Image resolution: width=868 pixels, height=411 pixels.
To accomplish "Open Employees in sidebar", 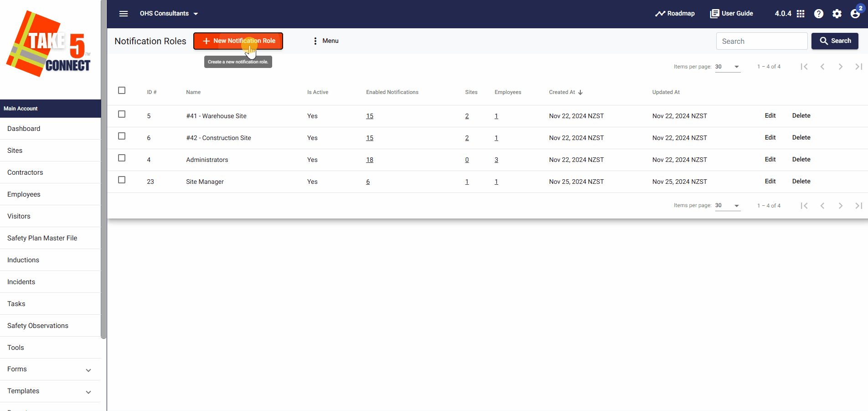I will (50, 194).
